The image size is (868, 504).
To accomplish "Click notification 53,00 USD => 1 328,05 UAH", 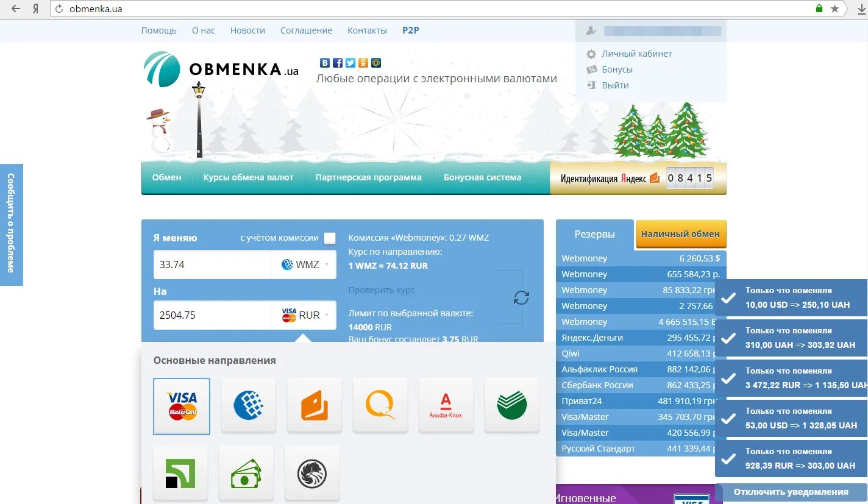I will 791,418.
